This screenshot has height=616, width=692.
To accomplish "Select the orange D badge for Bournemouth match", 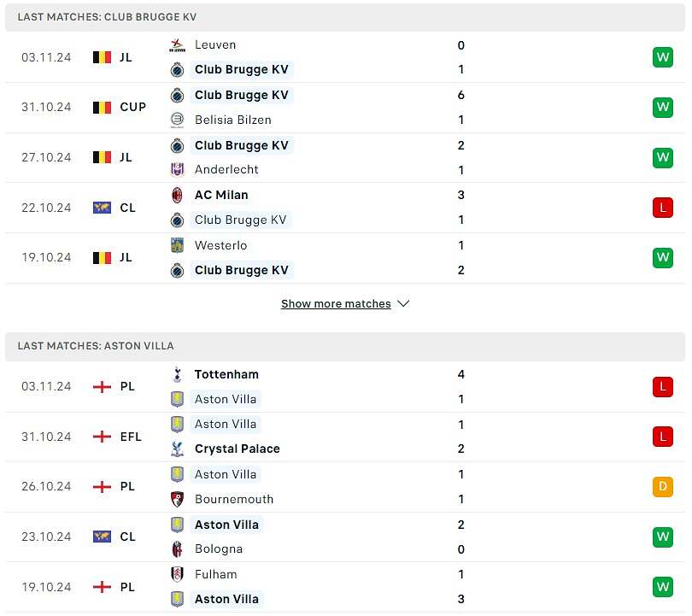I will pos(662,487).
